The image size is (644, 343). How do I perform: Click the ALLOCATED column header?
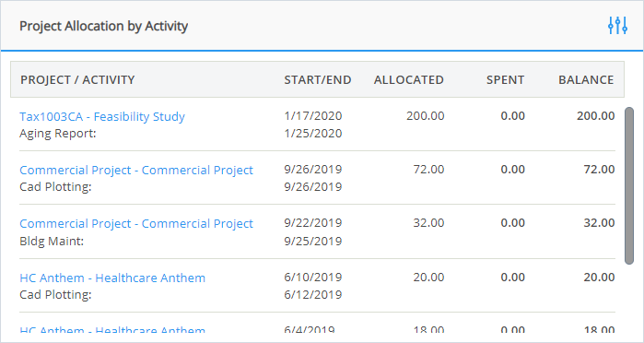tap(409, 80)
